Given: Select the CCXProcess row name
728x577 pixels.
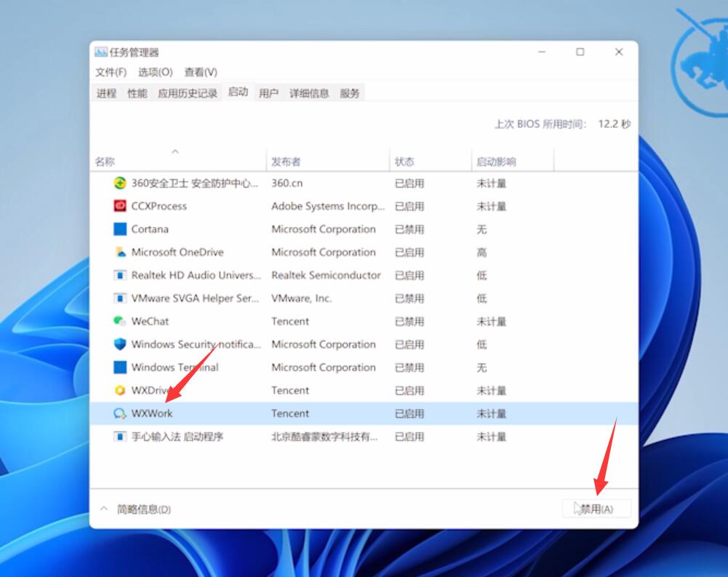Looking at the screenshot, I should point(159,206).
